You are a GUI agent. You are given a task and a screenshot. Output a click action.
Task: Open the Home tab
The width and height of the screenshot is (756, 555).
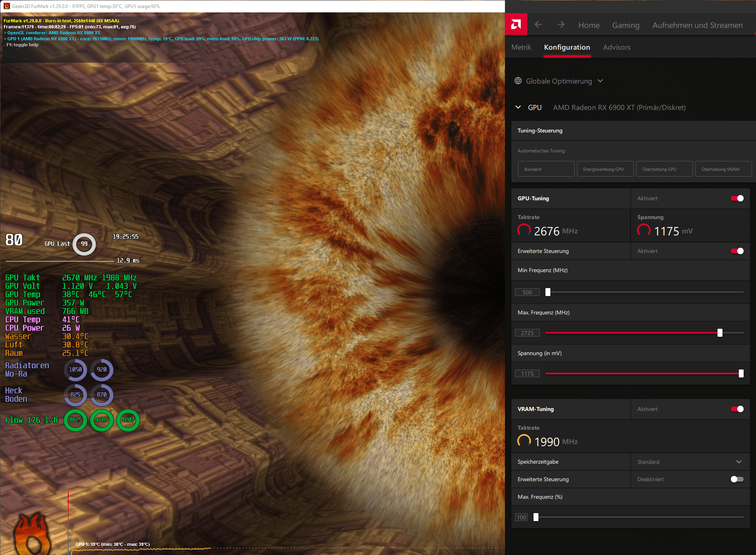coord(589,25)
